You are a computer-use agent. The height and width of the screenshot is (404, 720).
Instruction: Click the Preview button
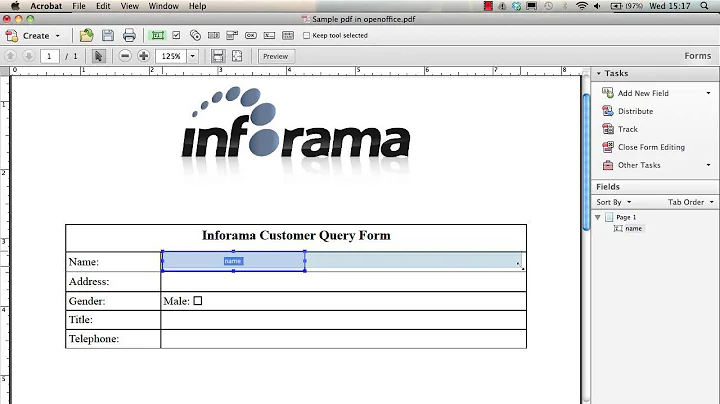point(276,56)
